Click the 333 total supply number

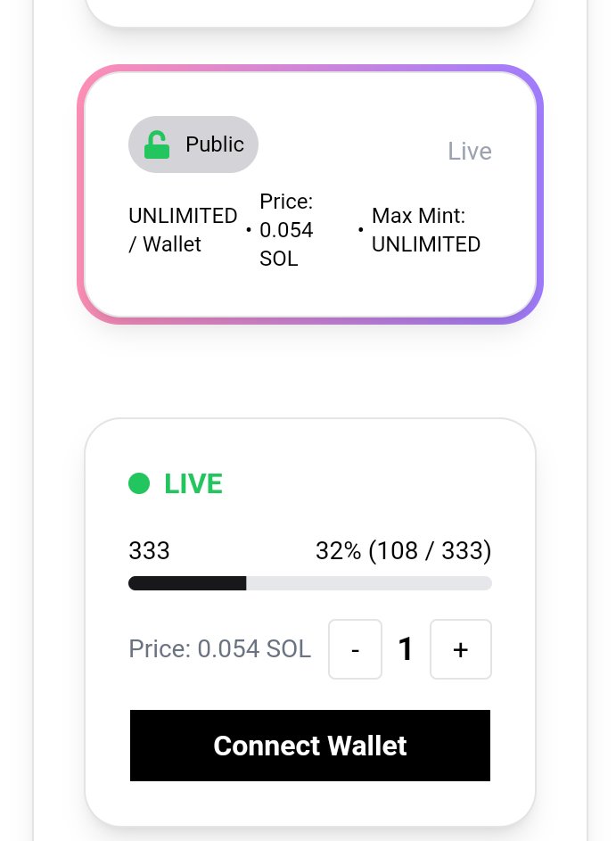click(x=149, y=551)
